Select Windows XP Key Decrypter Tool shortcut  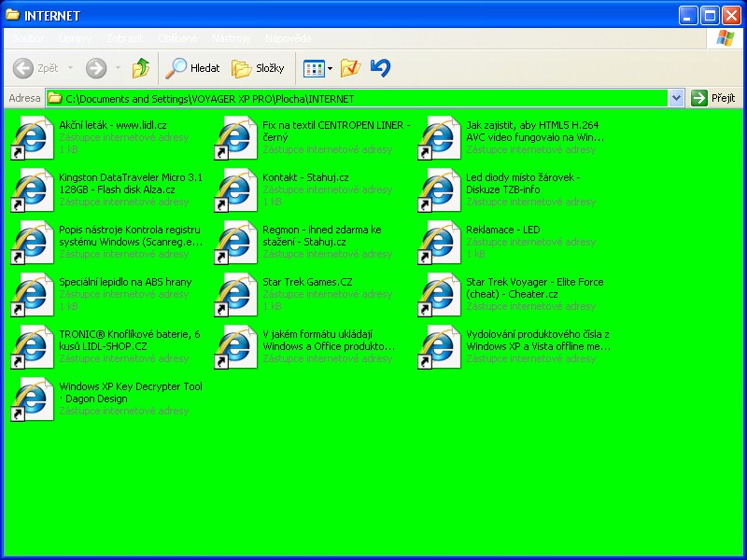coord(32,399)
